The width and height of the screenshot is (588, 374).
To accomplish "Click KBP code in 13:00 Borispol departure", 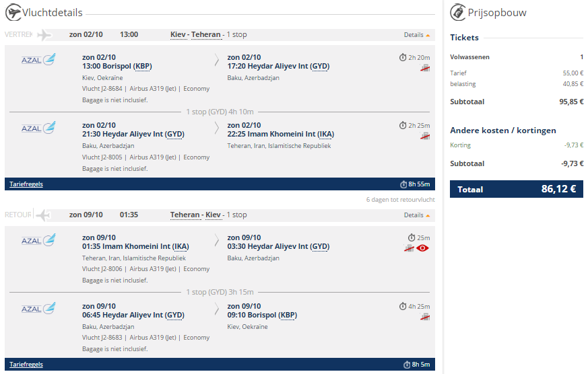I will click(143, 67).
